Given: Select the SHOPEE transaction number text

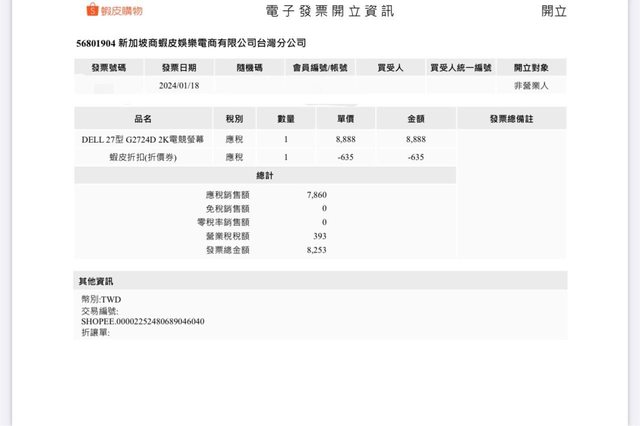Looking at the screenshot, I should click(x=143, y=321).
